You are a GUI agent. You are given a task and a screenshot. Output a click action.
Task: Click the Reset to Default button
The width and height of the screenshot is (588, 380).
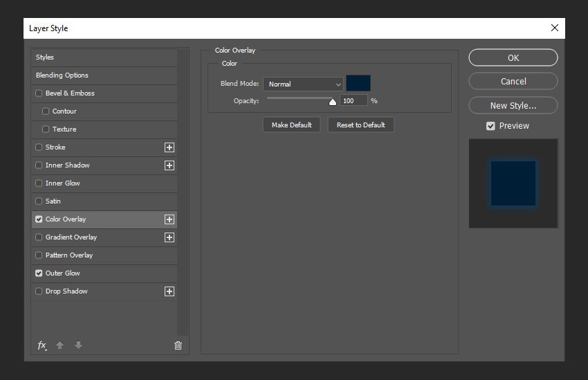click(360, 125)
